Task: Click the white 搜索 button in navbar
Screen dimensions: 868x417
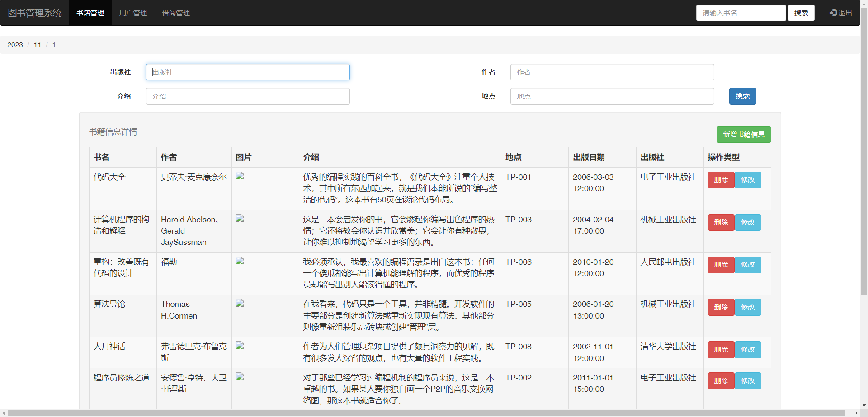Action: [x=801, y=13]
